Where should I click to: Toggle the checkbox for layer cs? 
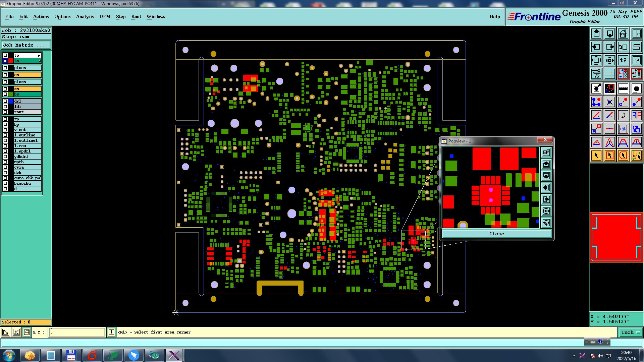click(5, 75)
